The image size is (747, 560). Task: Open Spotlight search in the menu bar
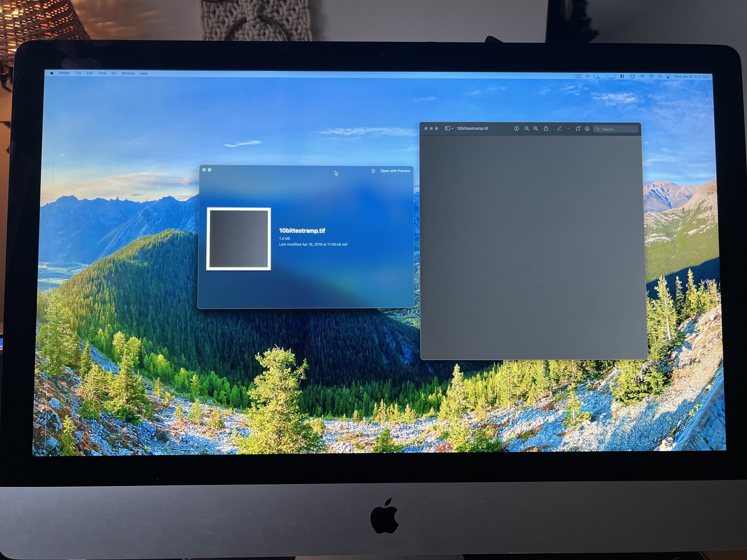(x=660, y=77)
